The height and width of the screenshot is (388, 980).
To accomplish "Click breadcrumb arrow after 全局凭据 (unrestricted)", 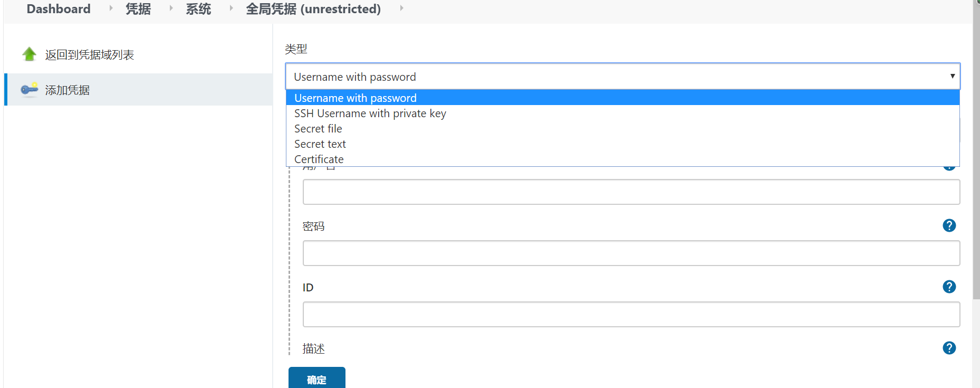I will (401, 8).
